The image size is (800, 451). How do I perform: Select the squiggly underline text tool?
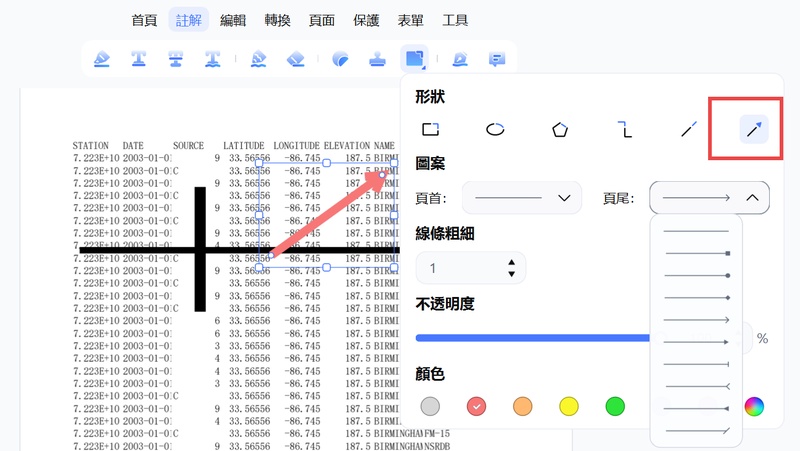pyautogui.click(x=213, y=59)
